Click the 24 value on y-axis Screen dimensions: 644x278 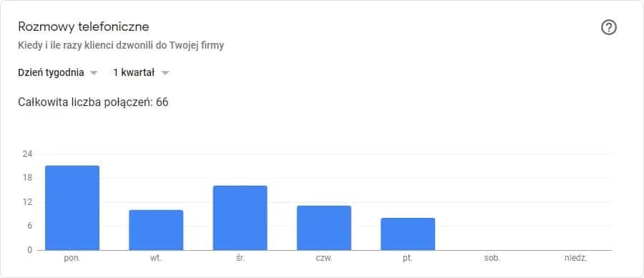coord(27,154)
